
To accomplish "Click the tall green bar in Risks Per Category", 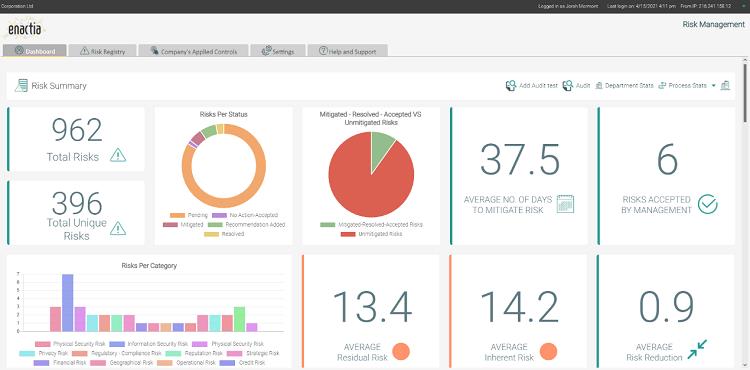I will 240,319.
